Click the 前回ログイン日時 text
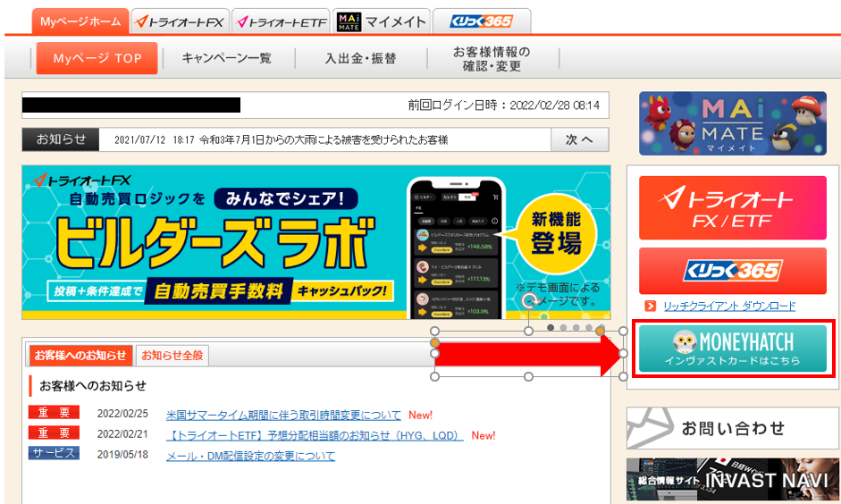The width and height of the screenshot is (841, 504). click(x=503, y=105)
